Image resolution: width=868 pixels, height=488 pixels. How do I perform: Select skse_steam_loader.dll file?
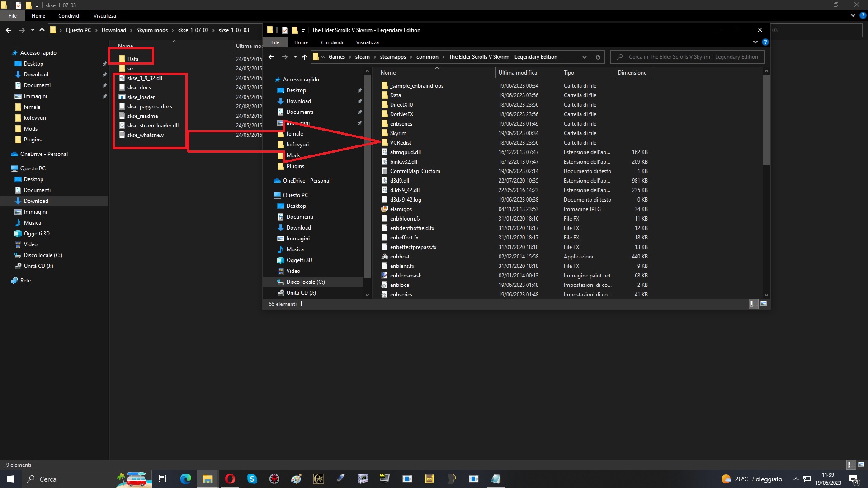pyautogui.click(x=152, y=126)
